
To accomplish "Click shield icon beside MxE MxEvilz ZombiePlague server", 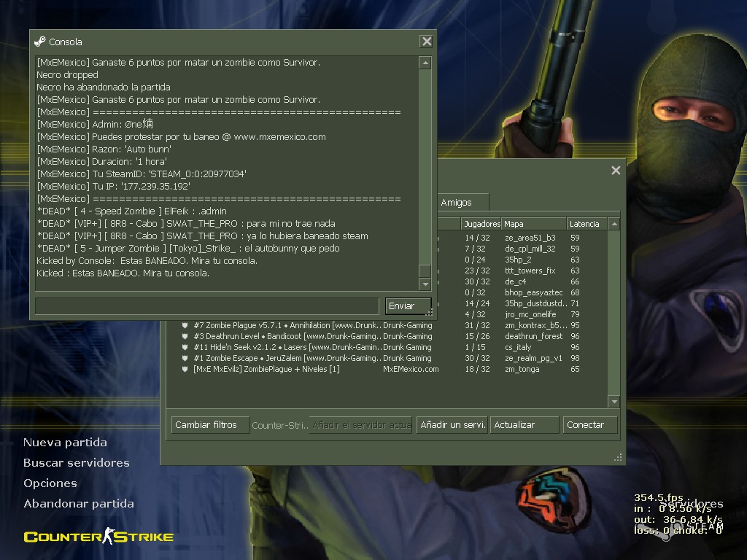I will tap(185, 369).
